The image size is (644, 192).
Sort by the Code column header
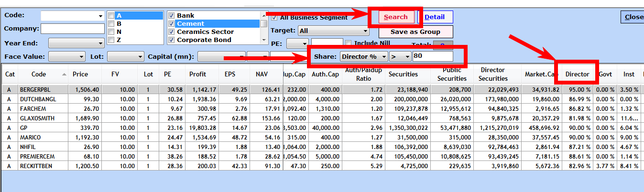click(43, 75)
